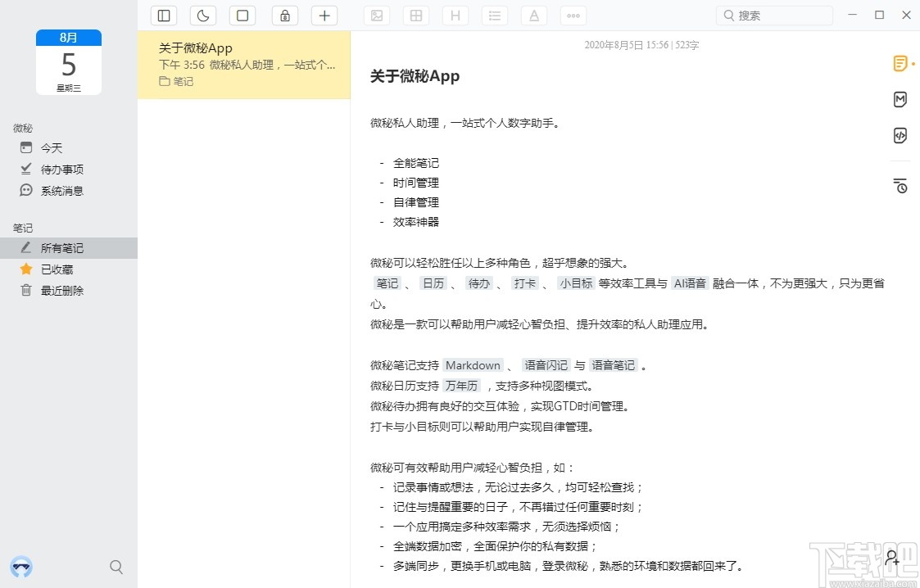
Task: Apply heading format H icon
Action: pyautogui.click(x=455, y=16)
